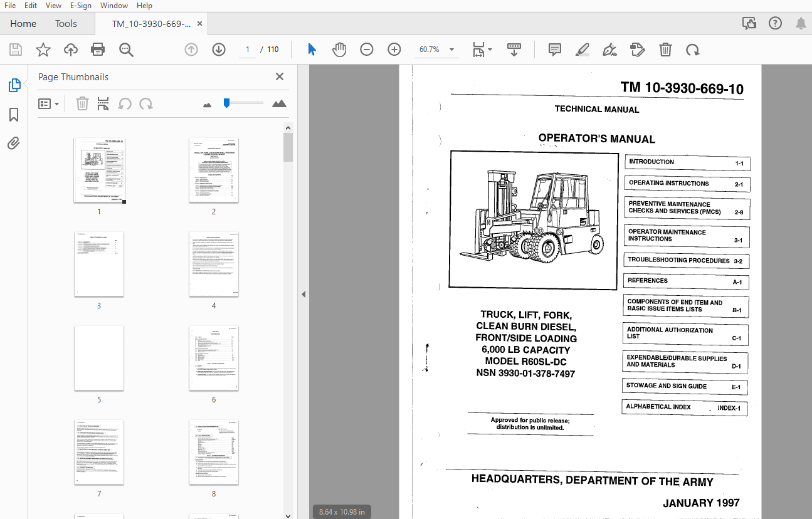Open the View menu
The height and width of the screenshot is (519, 812).
click(x=53, y=6)
